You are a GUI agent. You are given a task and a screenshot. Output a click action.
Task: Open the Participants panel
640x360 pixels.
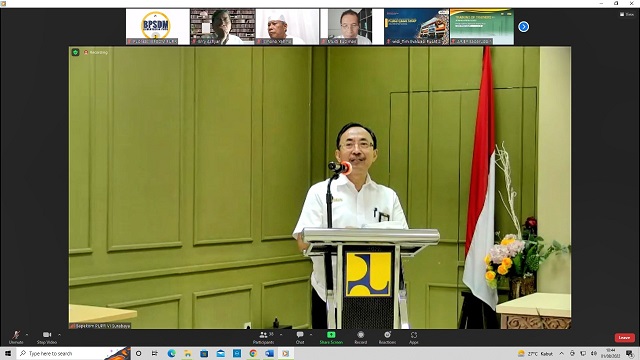pos(264,337)
